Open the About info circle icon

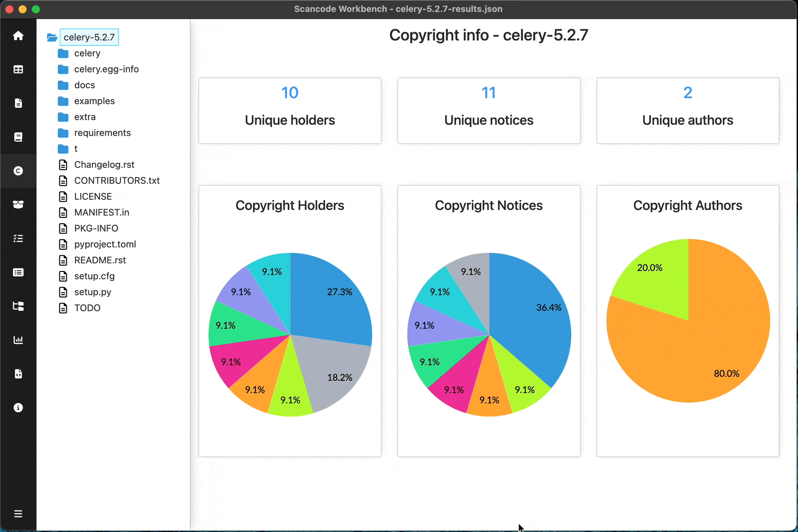tap(18, 407)
